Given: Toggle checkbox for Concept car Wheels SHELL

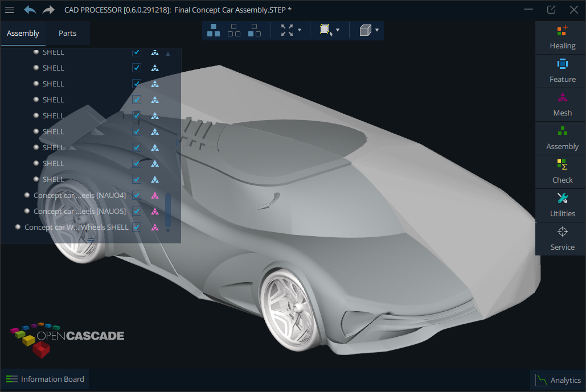Looking at the screenshot, I should pyautogui.click(x=137, y=227).
